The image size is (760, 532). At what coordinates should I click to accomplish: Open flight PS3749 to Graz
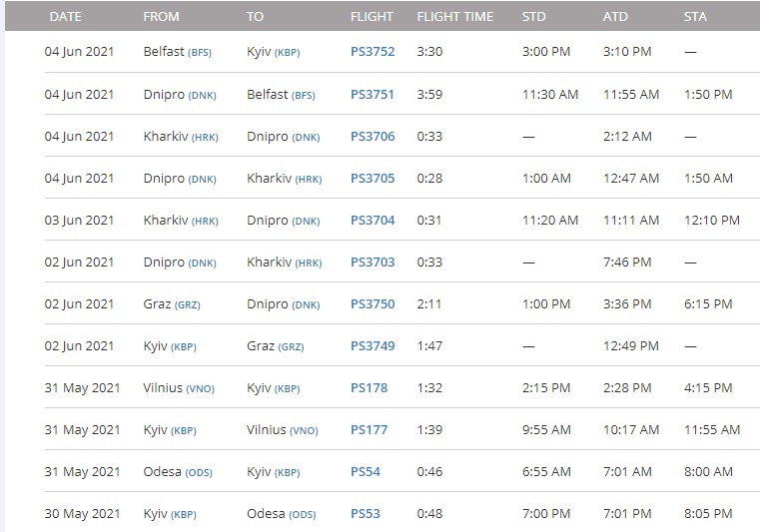pos(373,346)
